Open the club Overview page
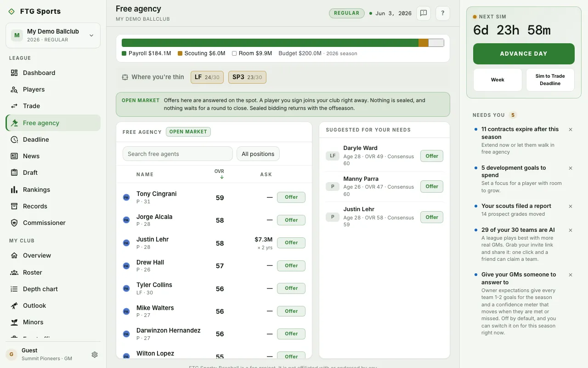 point(53,255)
